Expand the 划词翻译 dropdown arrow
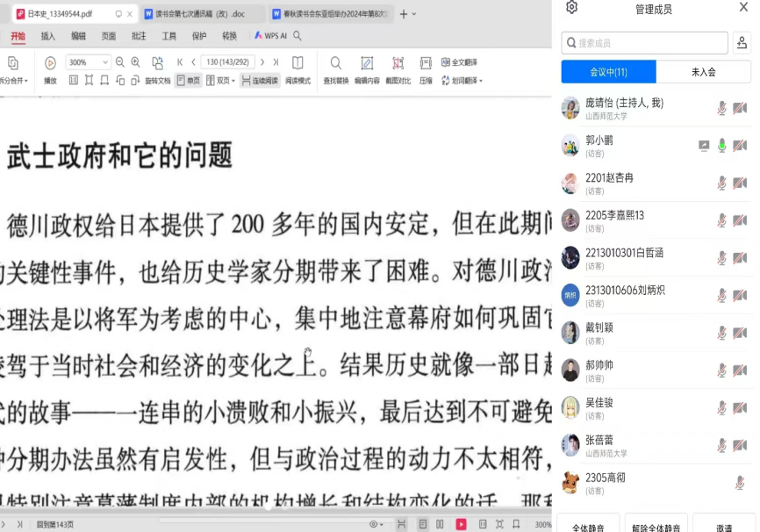Viewport: 760px width, 532px height. click(x=482, y=81)
